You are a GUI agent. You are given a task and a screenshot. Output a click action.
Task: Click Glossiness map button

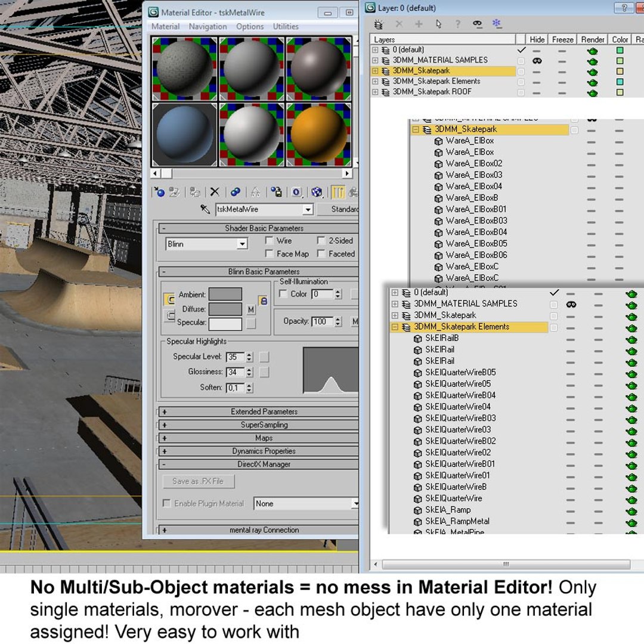coord(264,371)
